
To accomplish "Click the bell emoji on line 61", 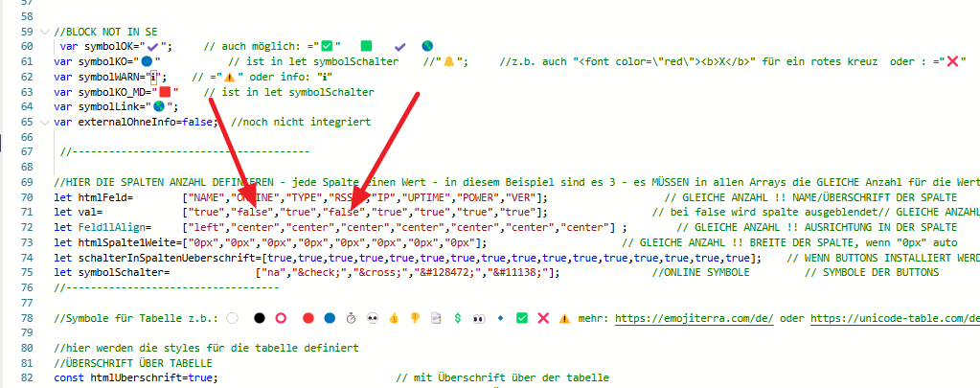I will point(448,62).
